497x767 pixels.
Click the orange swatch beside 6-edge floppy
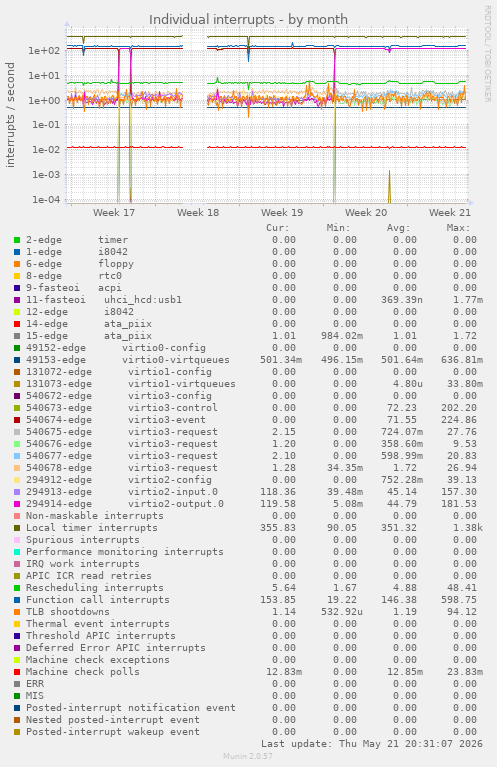17,264
